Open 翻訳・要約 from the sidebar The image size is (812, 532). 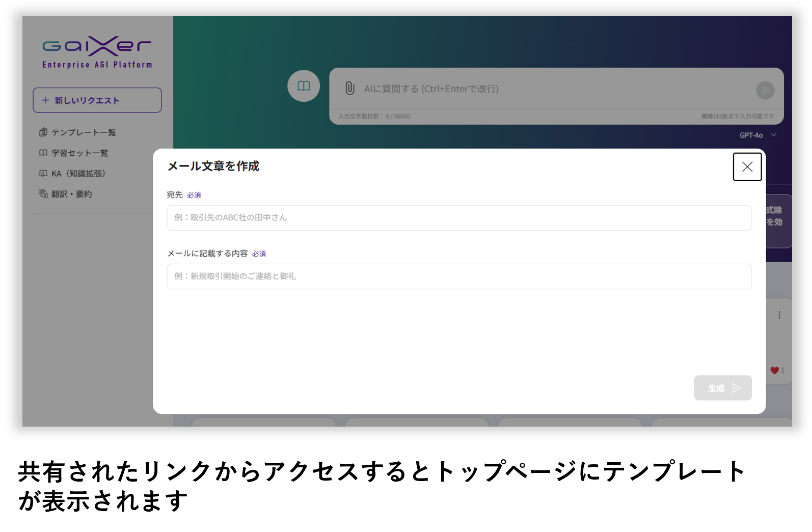point(71,194)
